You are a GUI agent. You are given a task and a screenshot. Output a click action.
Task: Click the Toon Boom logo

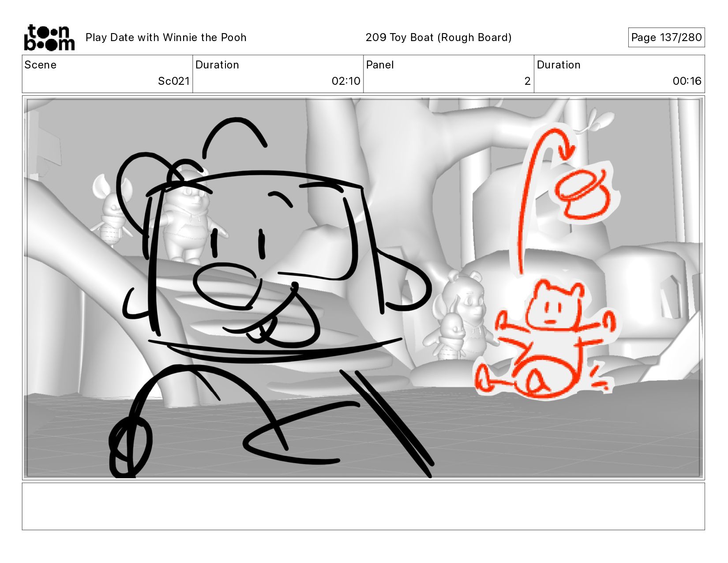click(x=49, y=38)
